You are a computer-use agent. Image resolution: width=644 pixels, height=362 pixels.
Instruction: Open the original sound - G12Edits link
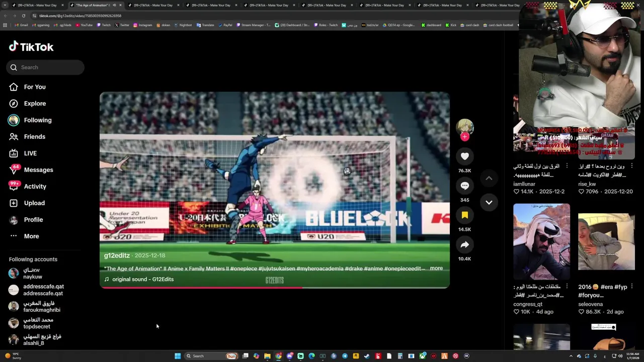(x=143, y=279)
